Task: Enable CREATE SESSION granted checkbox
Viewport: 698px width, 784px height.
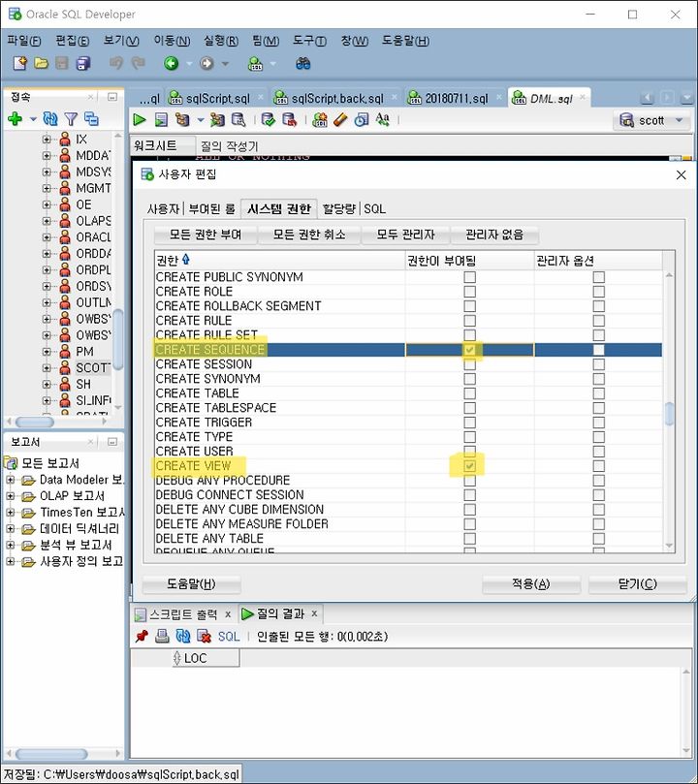Action: tap(469, 364)
